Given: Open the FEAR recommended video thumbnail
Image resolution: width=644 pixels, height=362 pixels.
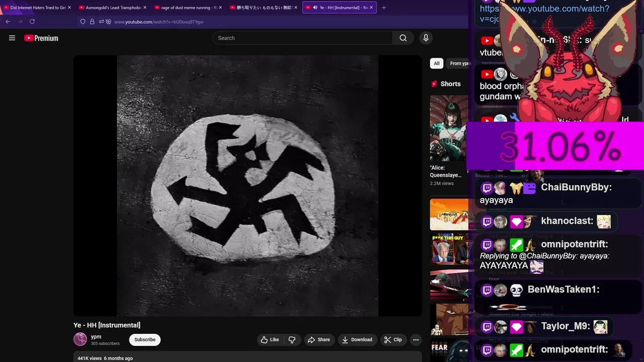Looking at the screenshot, I should [450, 350].
